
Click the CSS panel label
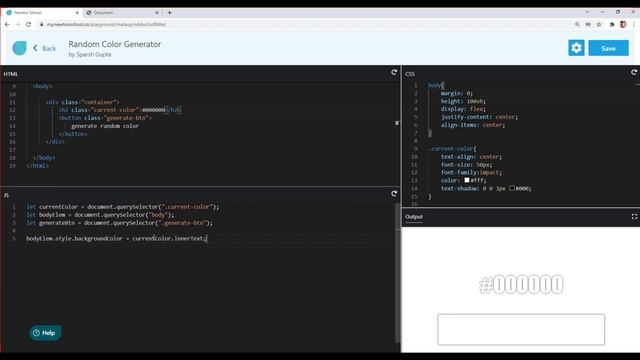coord(410,74)
